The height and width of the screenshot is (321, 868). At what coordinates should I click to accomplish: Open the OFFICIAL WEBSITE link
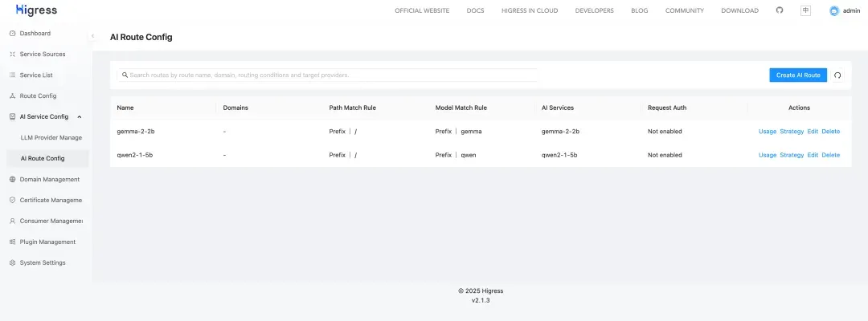pos(422,10)
